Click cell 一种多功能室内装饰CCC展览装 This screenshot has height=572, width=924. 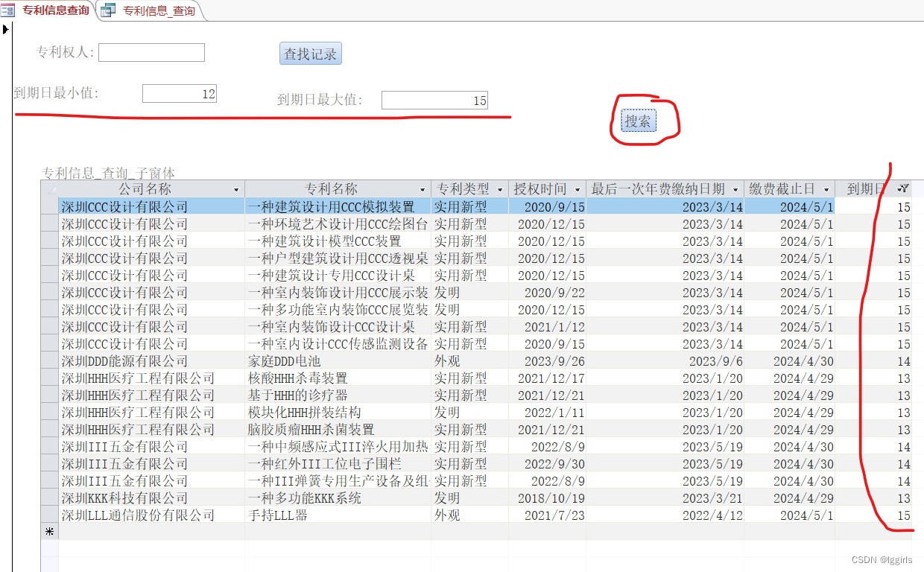pos(338,310)
